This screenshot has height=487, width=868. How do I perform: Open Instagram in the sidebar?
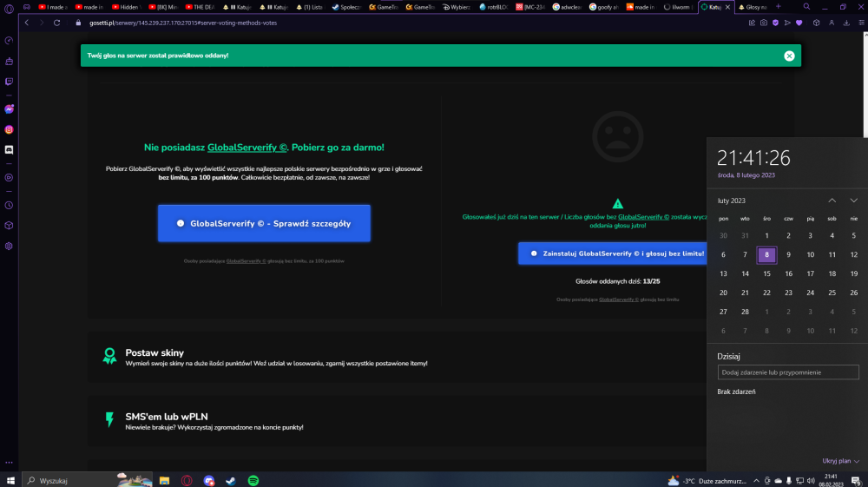(x=9, y=129)
